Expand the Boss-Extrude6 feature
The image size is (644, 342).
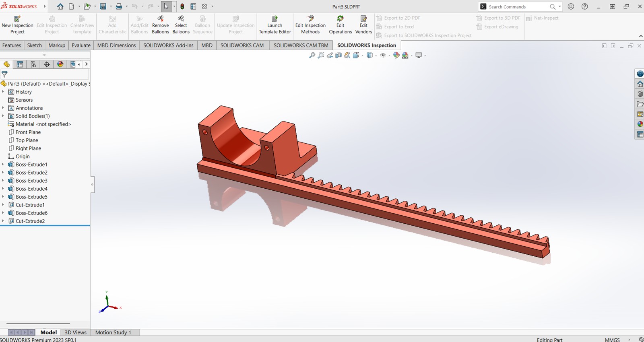(3, 212)
